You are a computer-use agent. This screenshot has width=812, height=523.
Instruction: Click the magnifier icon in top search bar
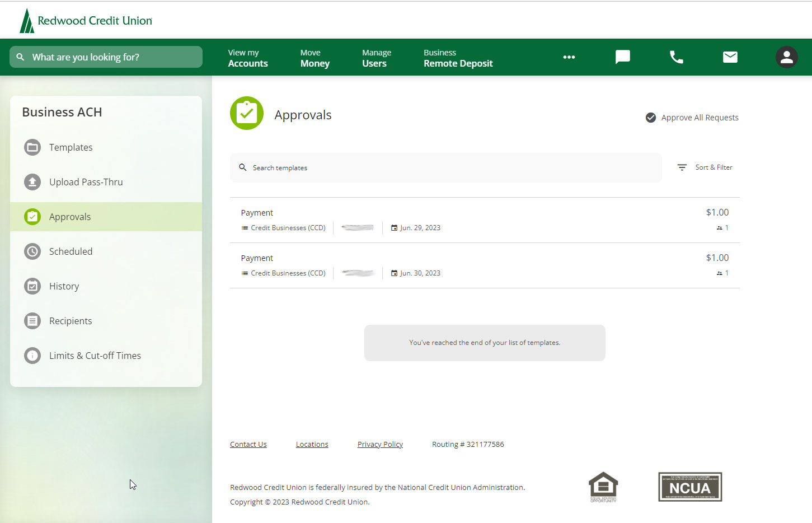pyautogui.click(x=20, y=57)
